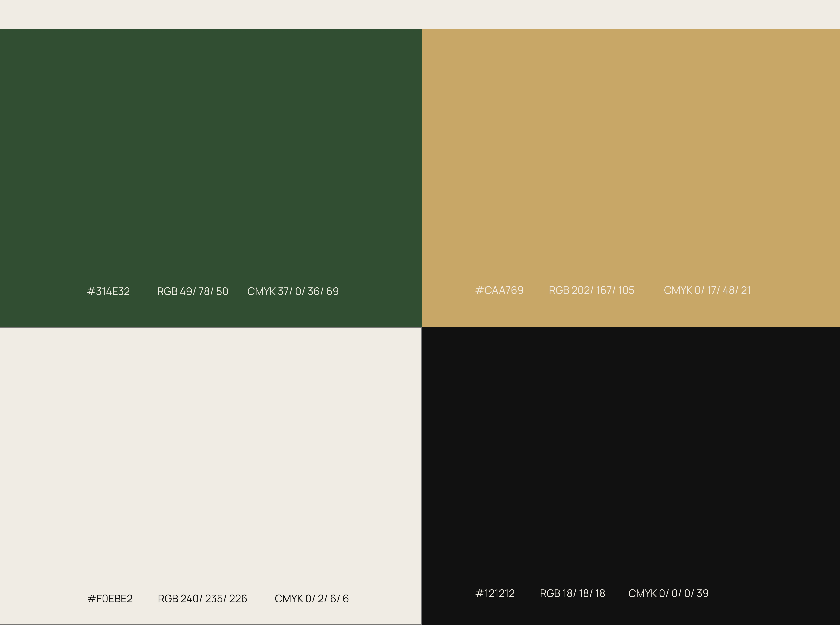Click the text CMYK 0/ 0/ 0/ 39
This screenshot has height=625, width=840.
[668, 593]
